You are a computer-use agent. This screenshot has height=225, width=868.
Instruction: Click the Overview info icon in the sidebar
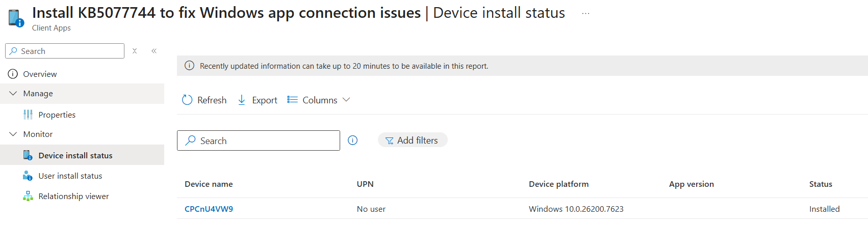pyautogui.click(x=13, y=74)
